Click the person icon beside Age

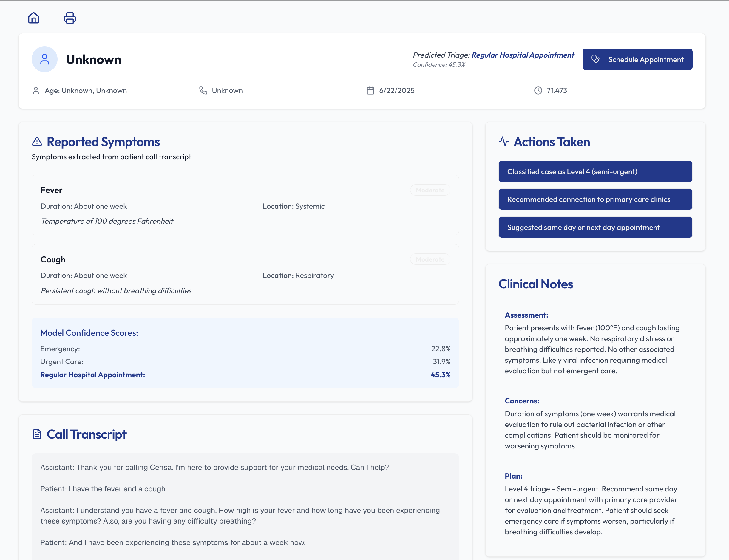click(36, 90)
